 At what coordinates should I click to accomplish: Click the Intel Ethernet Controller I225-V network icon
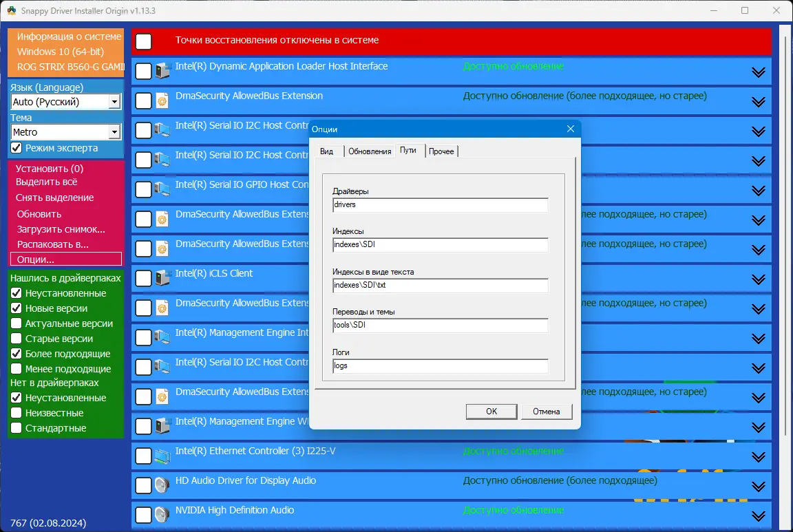click(x=162, y=456)
